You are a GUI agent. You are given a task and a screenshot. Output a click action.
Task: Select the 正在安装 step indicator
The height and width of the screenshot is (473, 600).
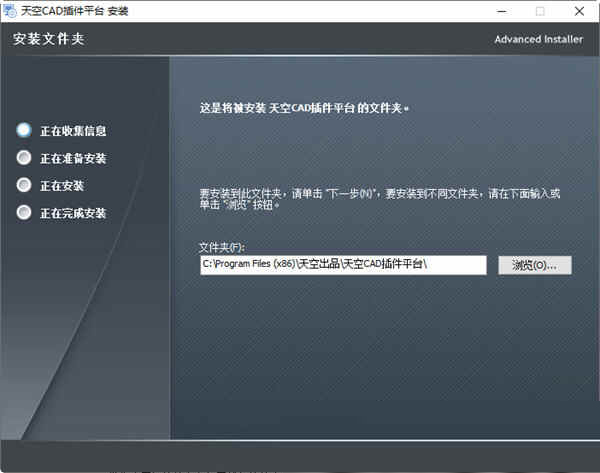(x=24, y=185)
